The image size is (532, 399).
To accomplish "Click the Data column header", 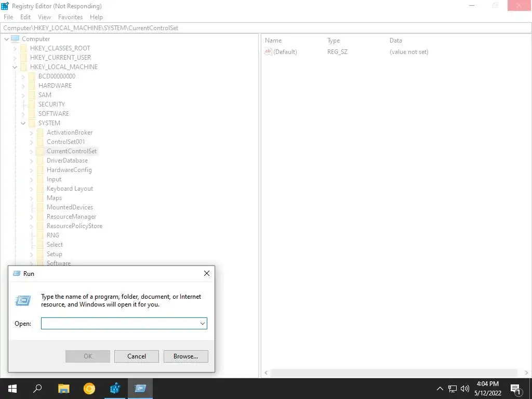I will point(395,41).
